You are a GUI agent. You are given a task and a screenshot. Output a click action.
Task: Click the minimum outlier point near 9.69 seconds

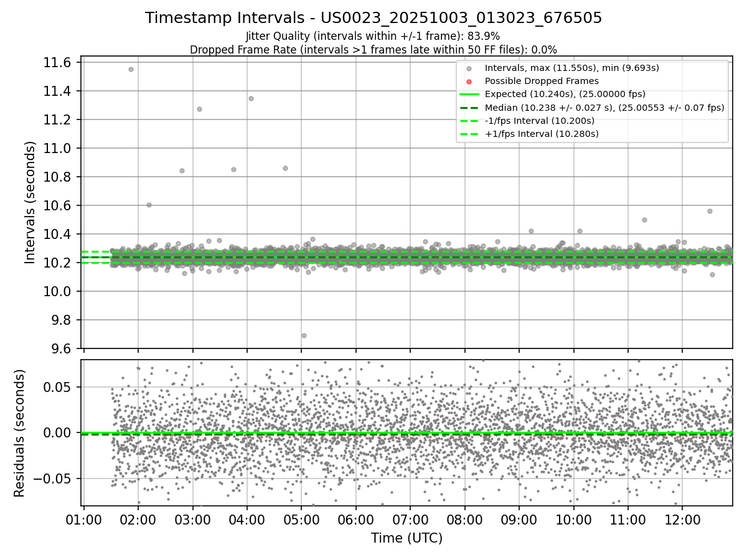[x=304, y=335]
